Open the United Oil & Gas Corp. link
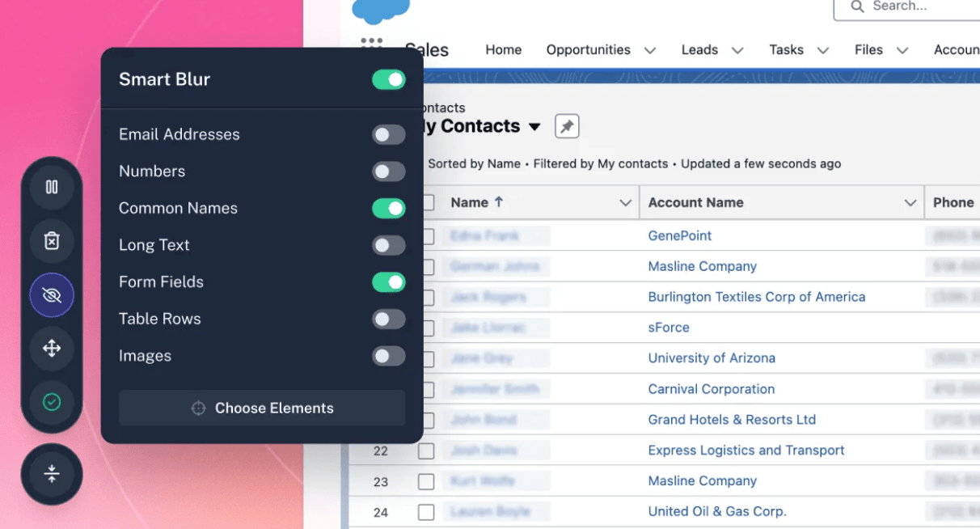This screenshot has width=980, height=529. [717, 512]
